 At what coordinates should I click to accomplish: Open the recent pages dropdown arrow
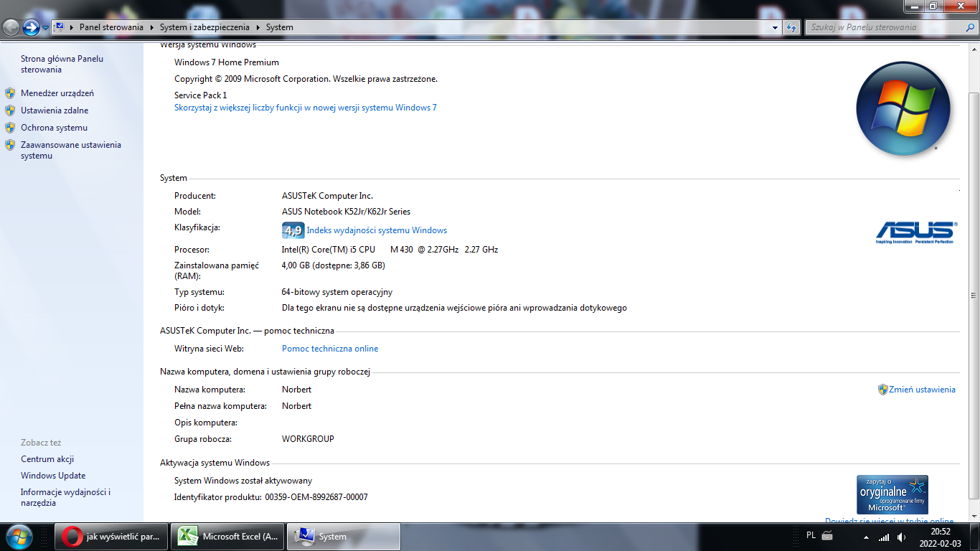[45, 28]
